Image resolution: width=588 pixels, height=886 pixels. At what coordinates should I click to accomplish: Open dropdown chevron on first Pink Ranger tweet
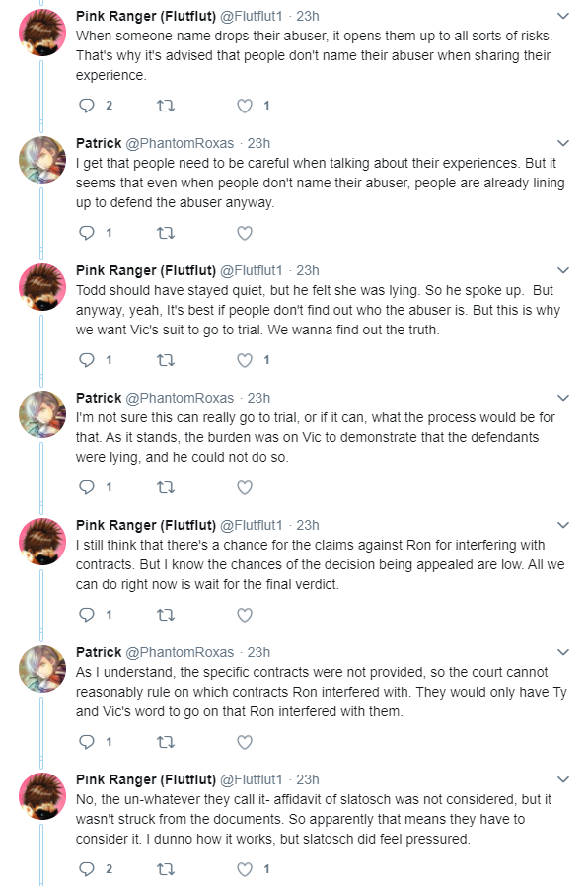point(563,16)
